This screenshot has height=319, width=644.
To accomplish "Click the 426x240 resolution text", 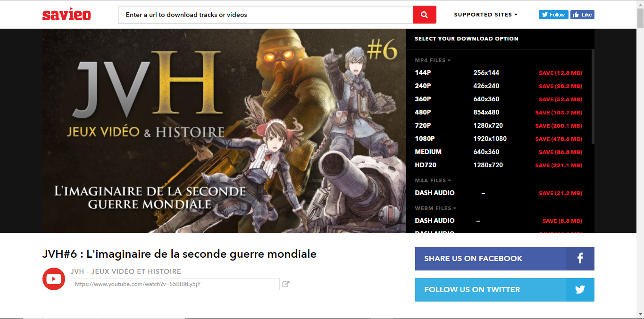I will [x=486, y=86].
